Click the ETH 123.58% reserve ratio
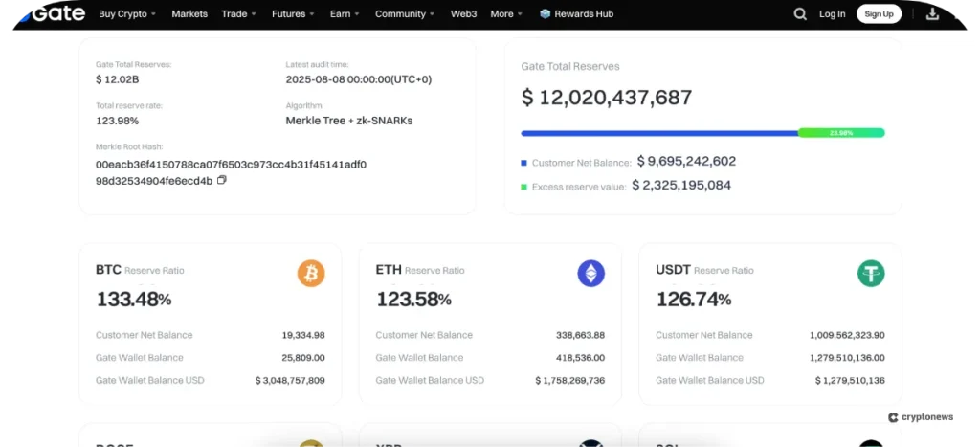 pos(413,300)
